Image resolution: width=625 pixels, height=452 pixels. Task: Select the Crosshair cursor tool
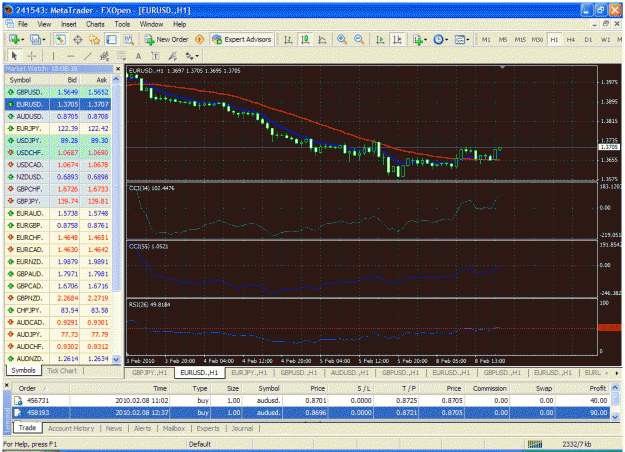(32, 56)
